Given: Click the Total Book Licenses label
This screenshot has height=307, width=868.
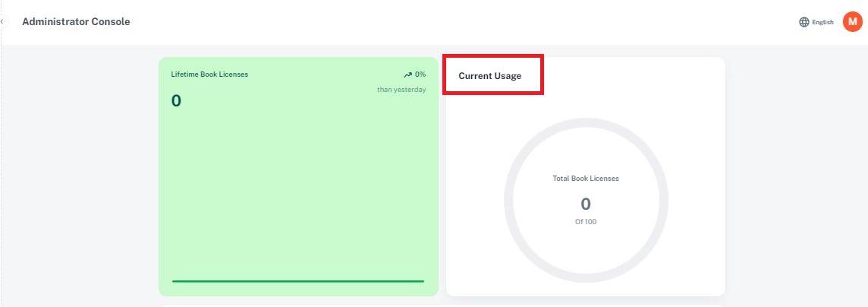Looking at the screenshot, I should coord(586,179).
